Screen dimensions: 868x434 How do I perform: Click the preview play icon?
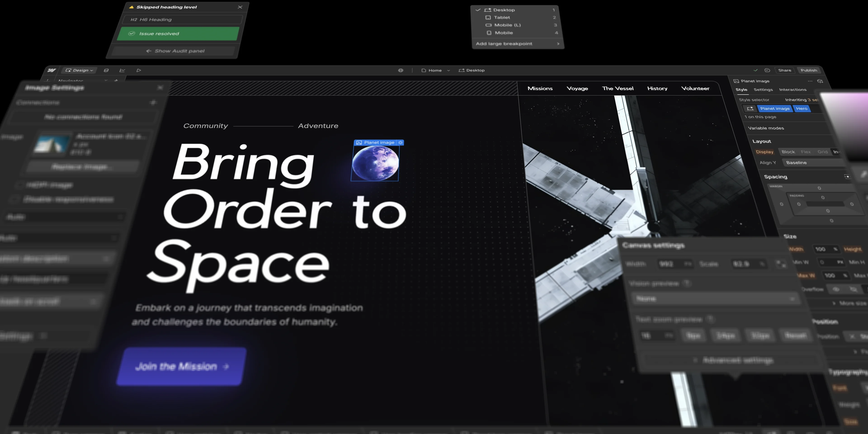pyautogui.click(x=139, y=70)
